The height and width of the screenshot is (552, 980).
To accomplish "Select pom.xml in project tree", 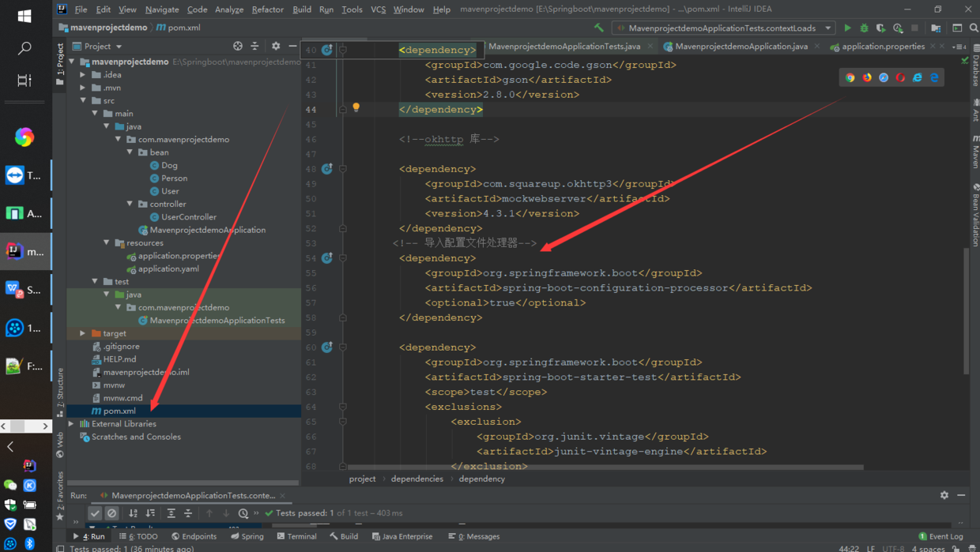I will click(x=119, y=411).
